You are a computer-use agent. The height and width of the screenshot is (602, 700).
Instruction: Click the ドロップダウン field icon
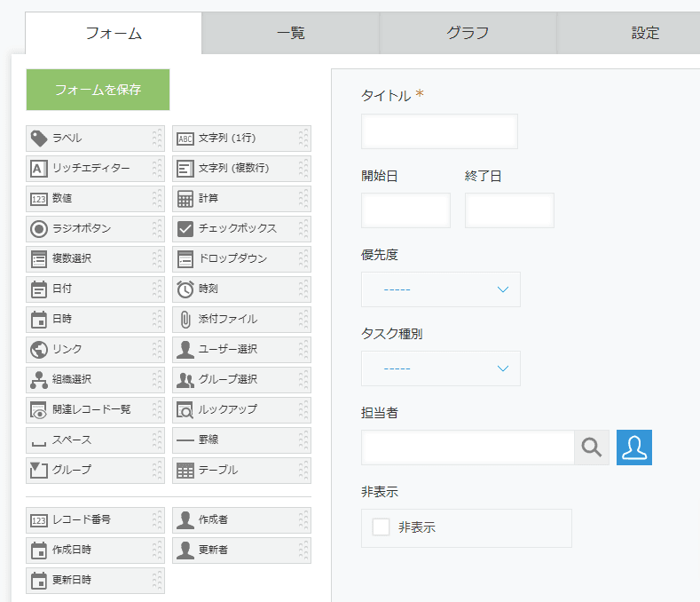(x=185, y=258)
